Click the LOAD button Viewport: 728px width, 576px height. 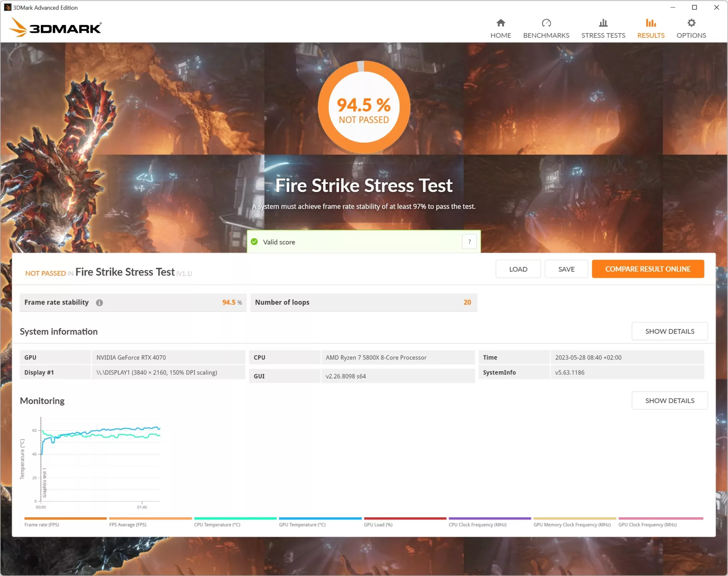tap(518, 269)
